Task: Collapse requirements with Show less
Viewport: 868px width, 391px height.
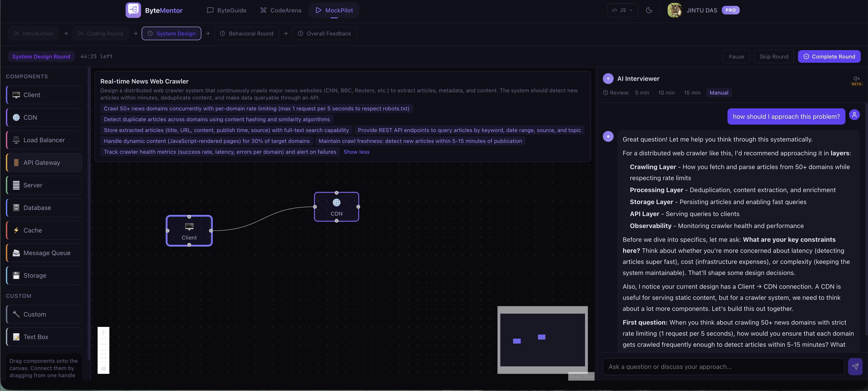Action: pyautogui.click(x=356, y=151)
